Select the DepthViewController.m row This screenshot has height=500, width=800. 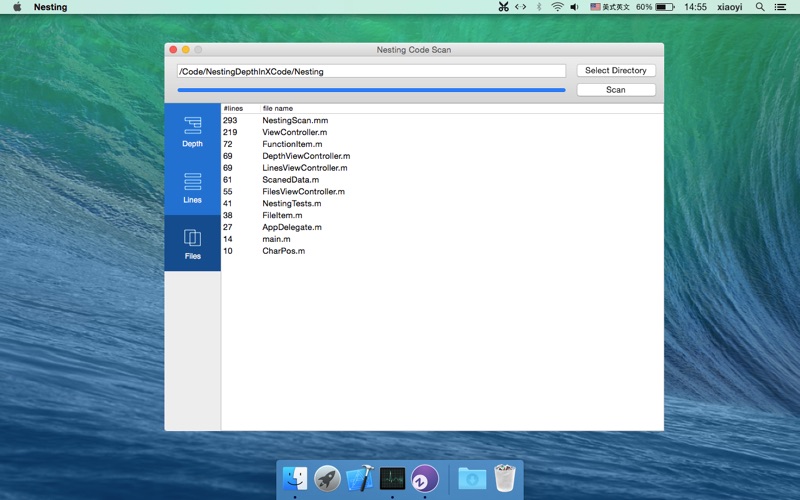442,156
